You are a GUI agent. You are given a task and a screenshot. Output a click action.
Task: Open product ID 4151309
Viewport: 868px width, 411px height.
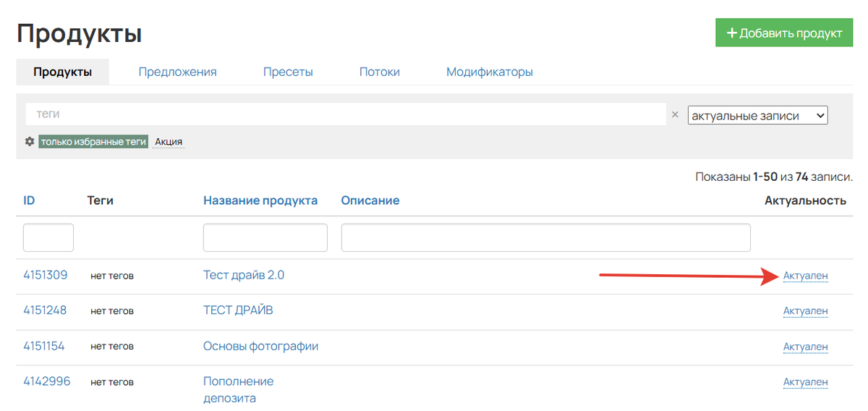[x=46, y=275]
